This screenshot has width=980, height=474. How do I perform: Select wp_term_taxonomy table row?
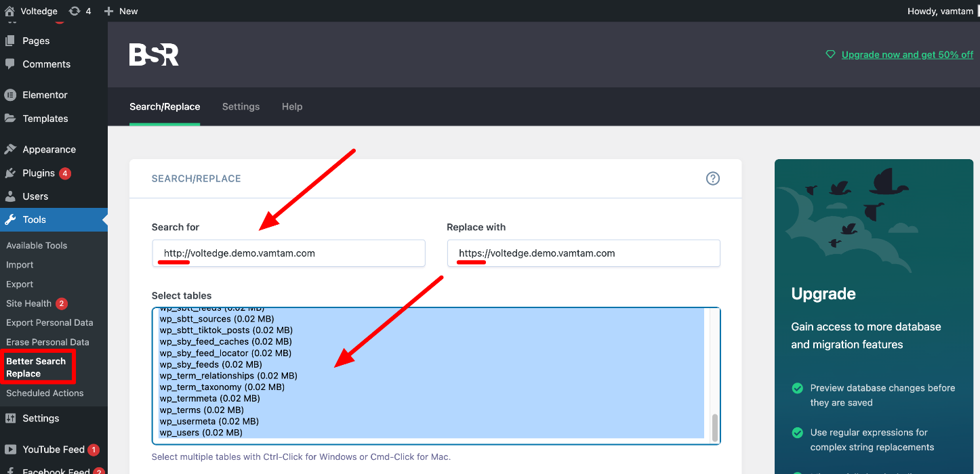point(431,387)
